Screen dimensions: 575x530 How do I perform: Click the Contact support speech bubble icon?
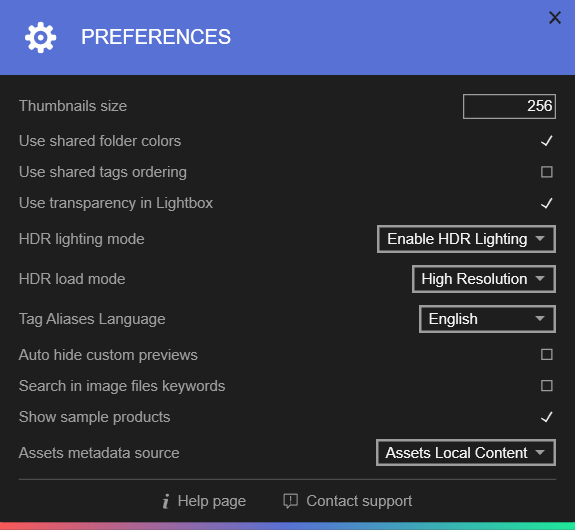(290, 501)
